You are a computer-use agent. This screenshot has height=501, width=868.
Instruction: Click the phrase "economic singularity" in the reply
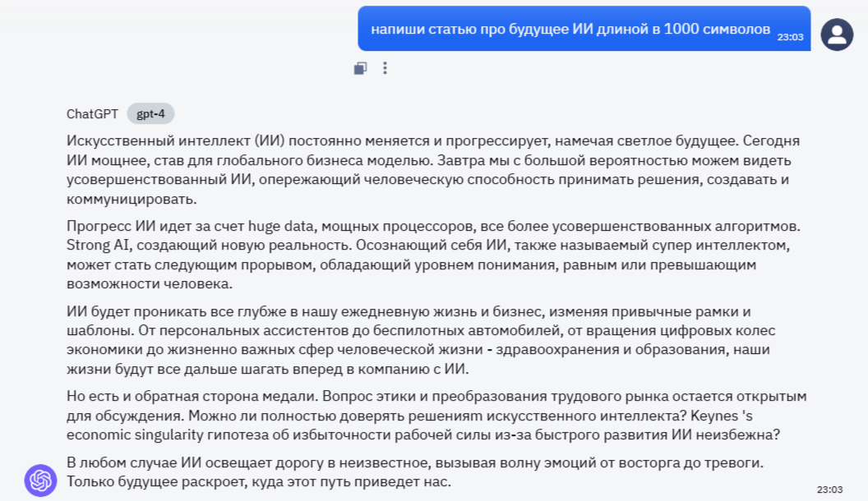pyautogui.click(x=135, y=434)
